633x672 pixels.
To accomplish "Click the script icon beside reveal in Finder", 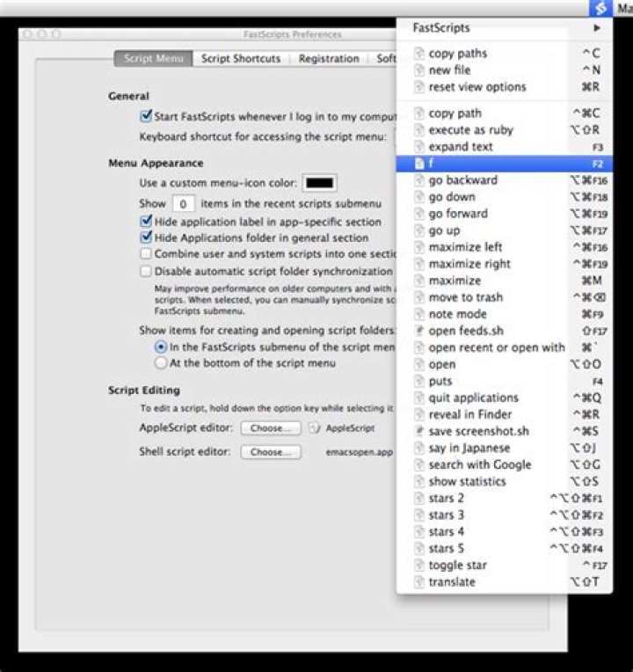I will 419,414.
